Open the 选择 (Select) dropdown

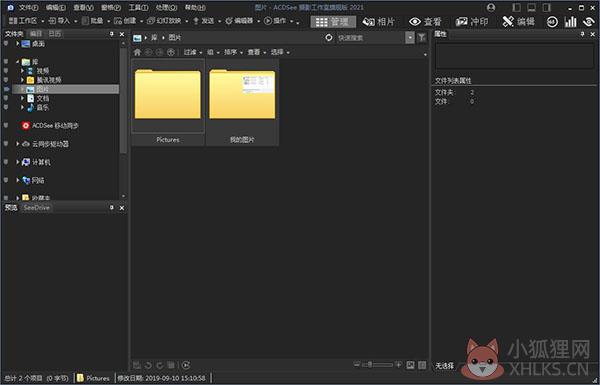pos(280,52)
